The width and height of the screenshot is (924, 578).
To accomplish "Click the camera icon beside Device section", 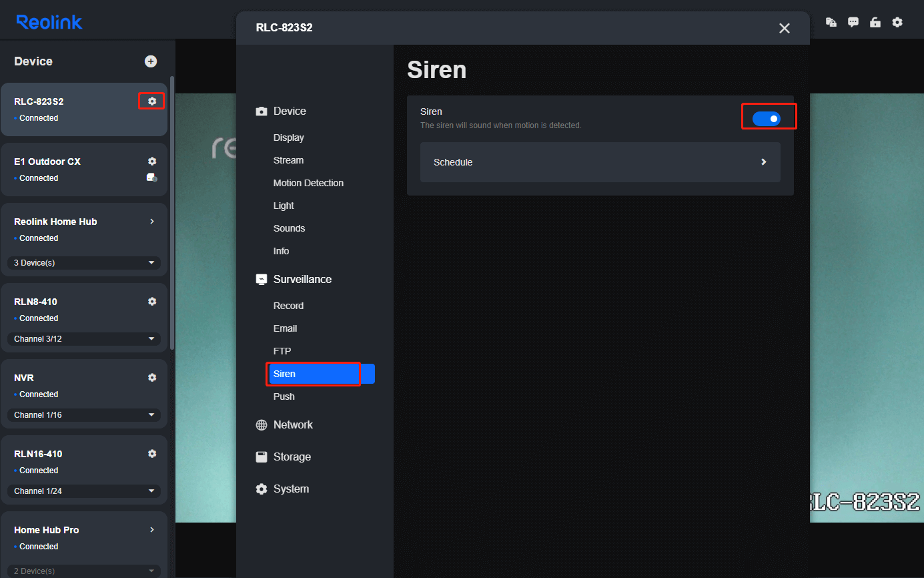I will point(262,111).
